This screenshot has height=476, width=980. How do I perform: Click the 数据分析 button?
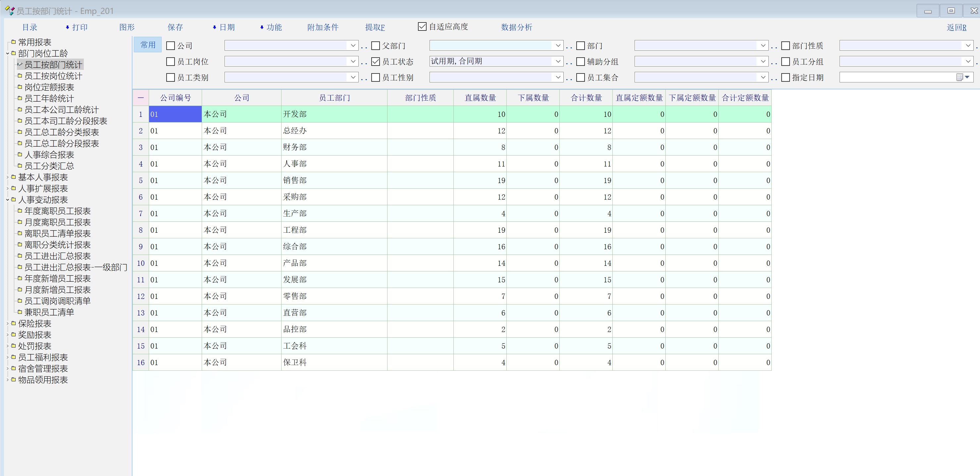[516, 27]
